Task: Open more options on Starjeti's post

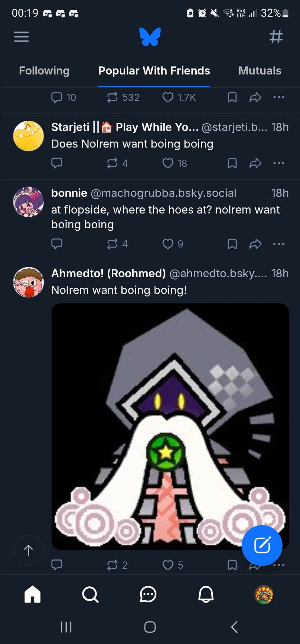Action: point(279,163)
